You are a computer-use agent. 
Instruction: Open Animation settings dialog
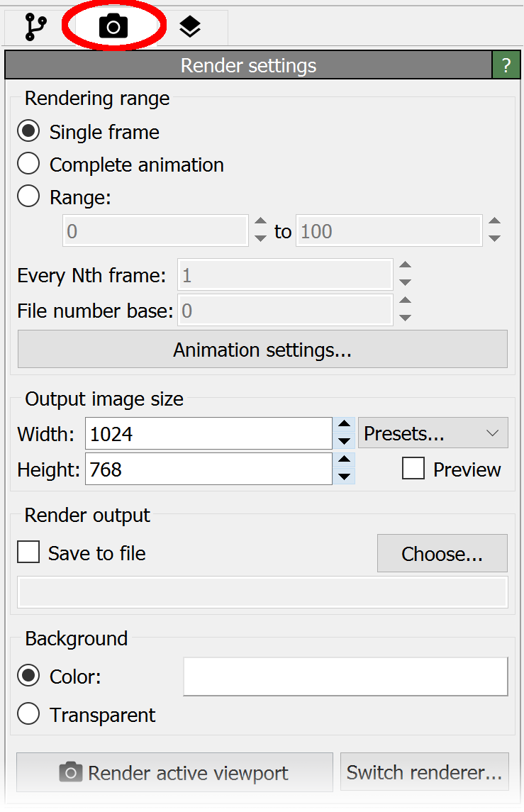[x=262, y=350]
